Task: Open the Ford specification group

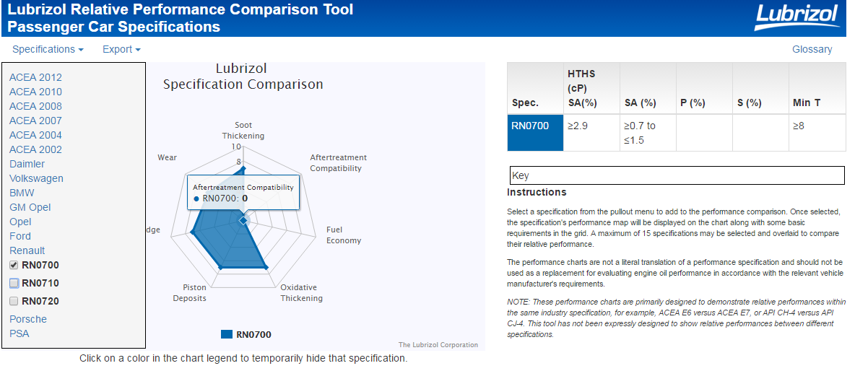Action: [x=20, y=236]
